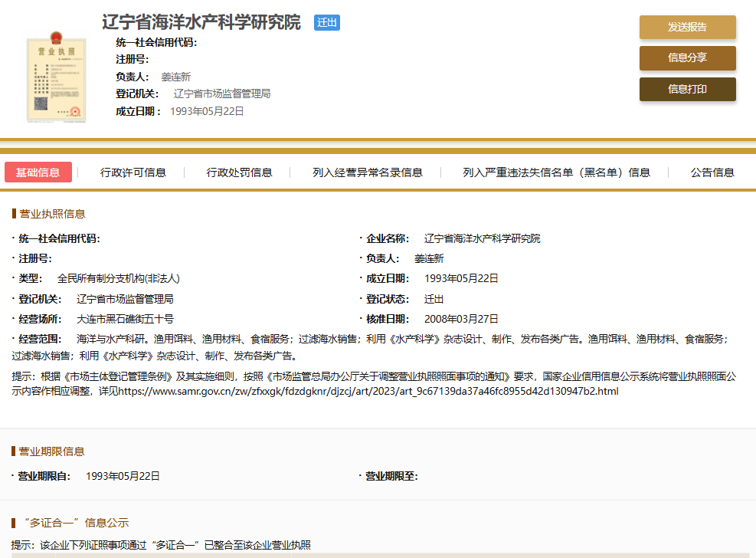Select the 基础信息 tab
This screenshot has height=558, width=756.
click(38, 172)
